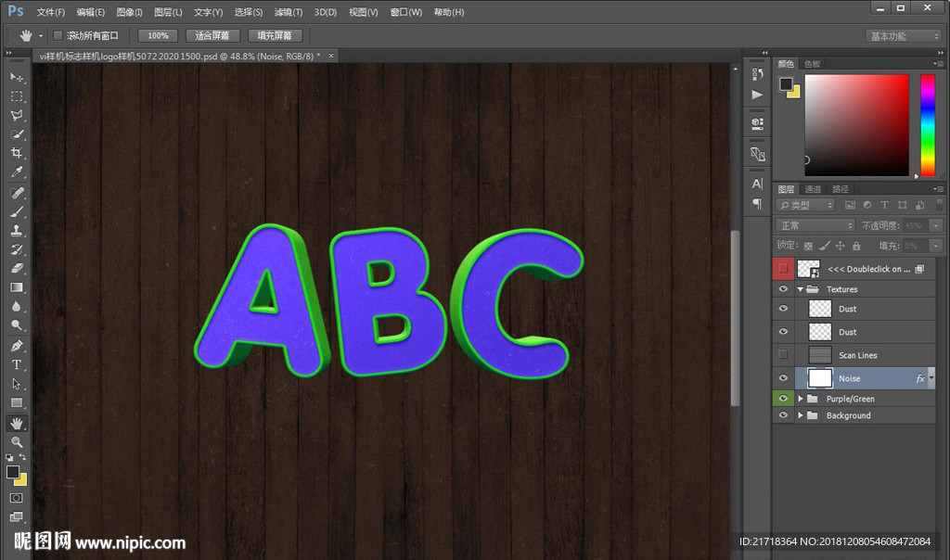Select the Rectangle shape tool

click(17, 402)
